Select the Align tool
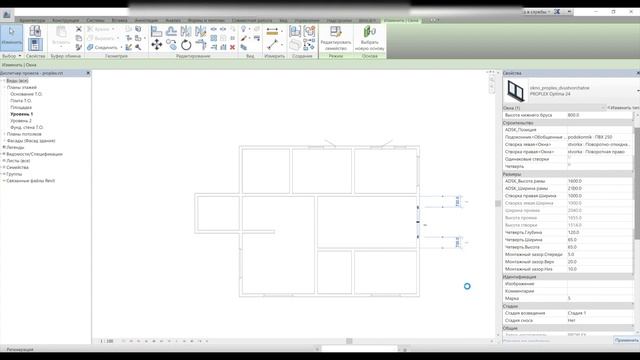This screenshot has width=640, height=360. pyautogui.click(x=156, y=31)
